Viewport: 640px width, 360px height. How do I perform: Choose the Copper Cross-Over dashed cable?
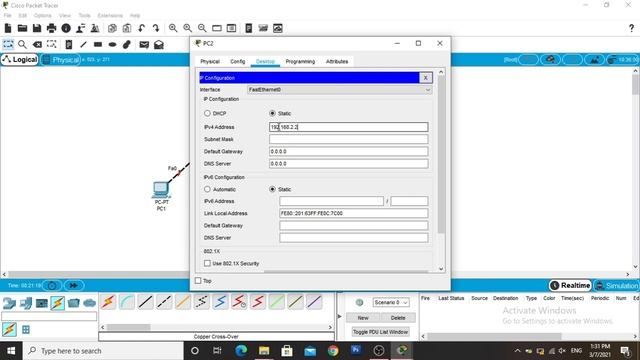tap(164, 302)
